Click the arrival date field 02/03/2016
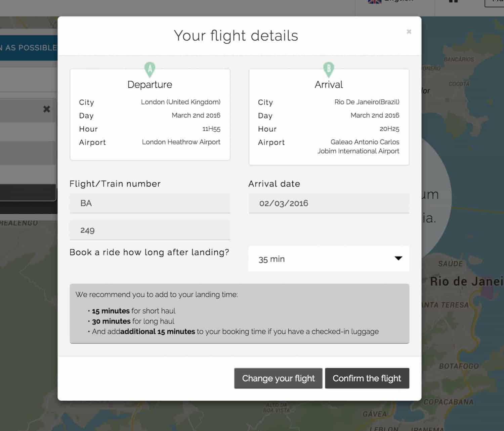The height and width of the screenshot is (431, 504). tap(329, 203)
